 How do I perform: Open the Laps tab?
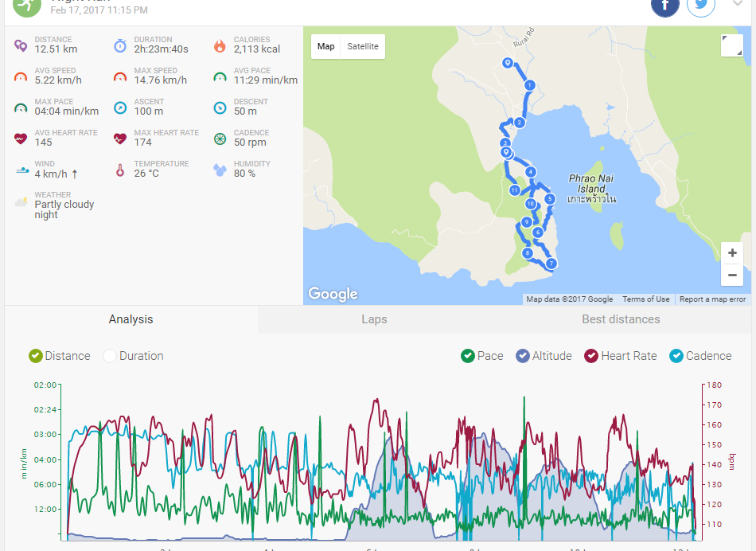coord(374,319)
